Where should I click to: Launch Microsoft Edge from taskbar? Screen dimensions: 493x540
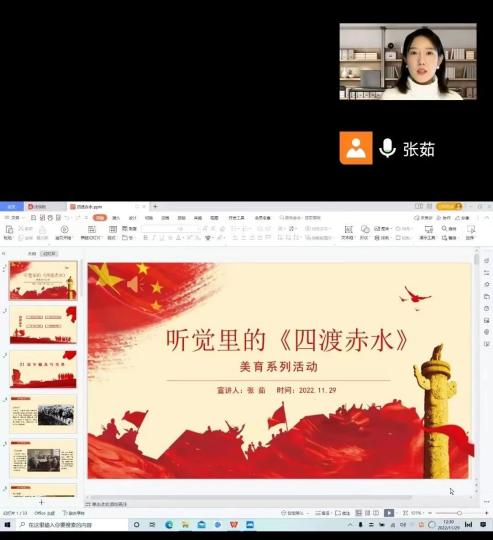tap(169, 525)
